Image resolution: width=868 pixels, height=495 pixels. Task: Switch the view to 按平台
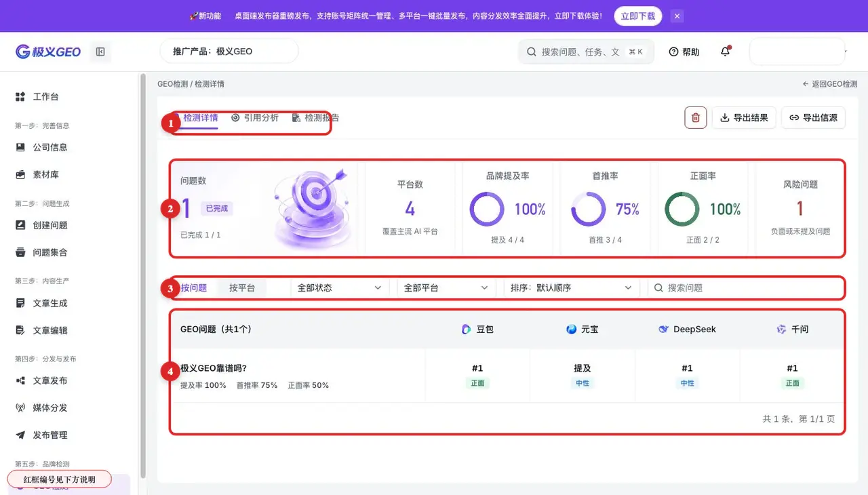click(x=242, y=288)
